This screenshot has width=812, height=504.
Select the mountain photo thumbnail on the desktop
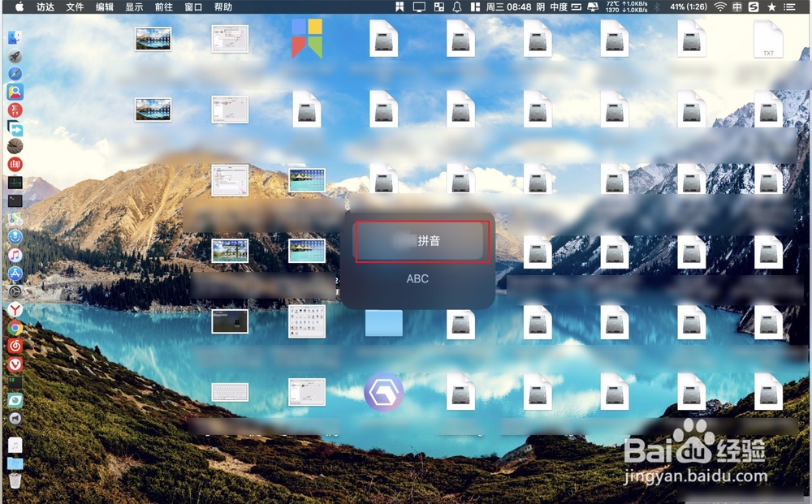(153, 37)
